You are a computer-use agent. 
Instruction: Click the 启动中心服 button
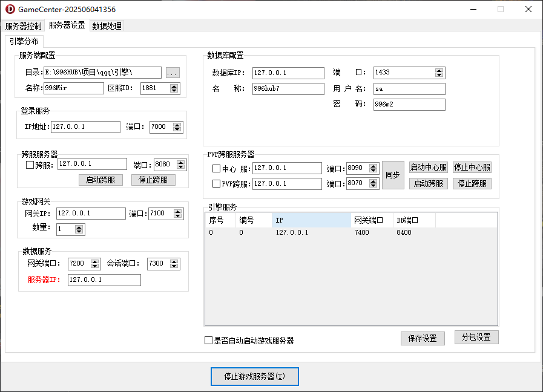pos(429,168)
